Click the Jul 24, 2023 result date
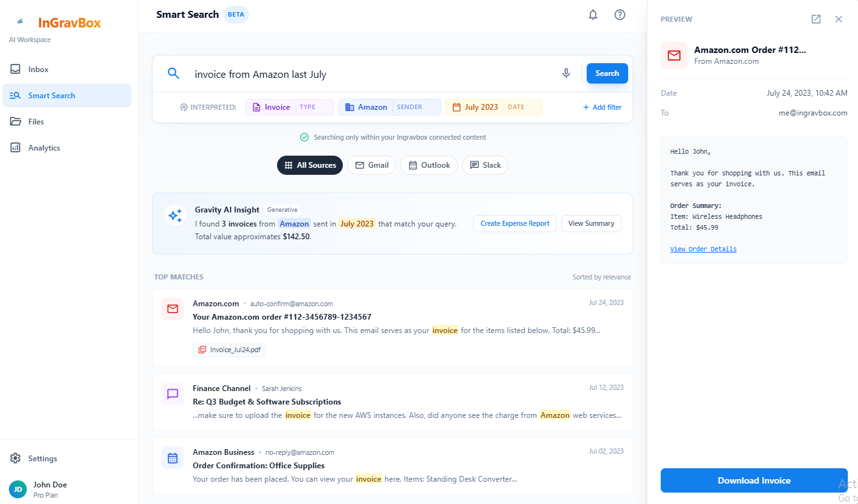Screen dimensions: 858x504 pyautogui.click(x=606, y=302)
